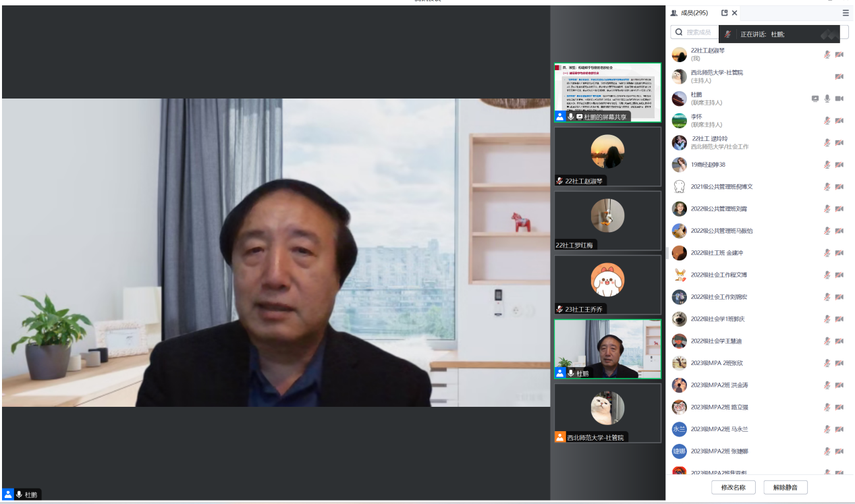
Task: Click 2022级公共管理班刘霄 avatar in list
Action: click(x=680, y=208)
